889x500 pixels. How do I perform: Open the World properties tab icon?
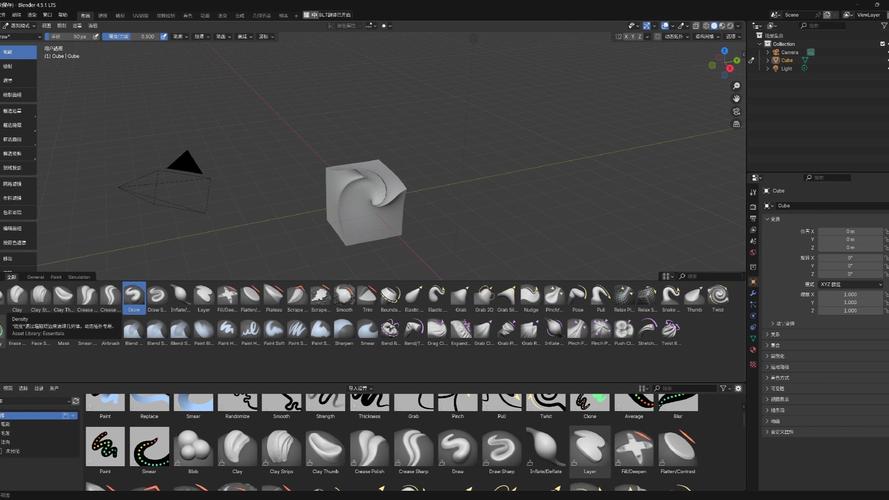[x=753, y=252]
